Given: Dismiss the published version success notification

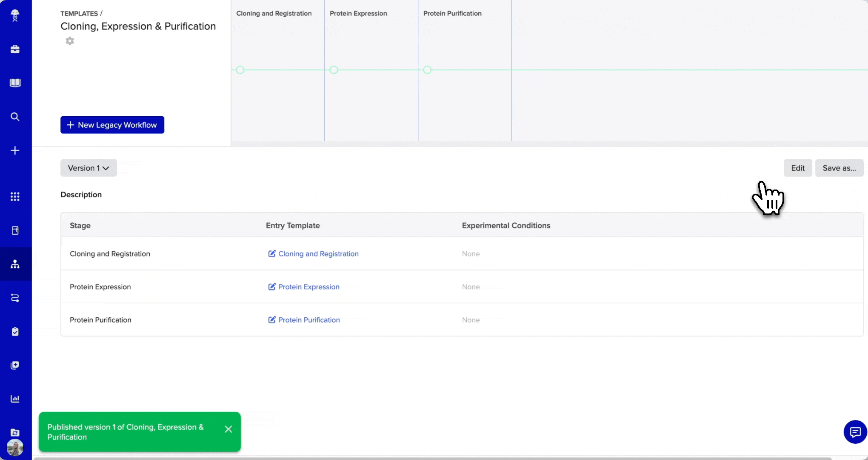Looking at the screenshot, I should [228, 429].
